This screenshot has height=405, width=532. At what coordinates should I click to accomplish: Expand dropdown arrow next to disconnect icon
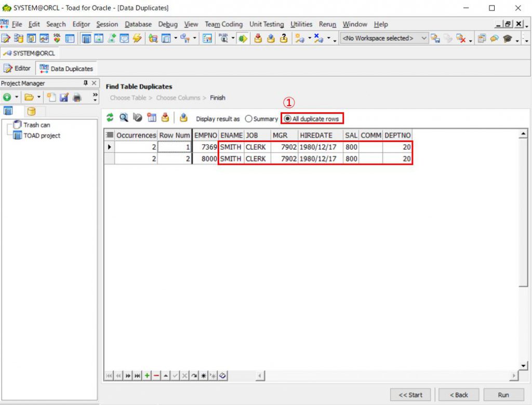click(328, 38)
